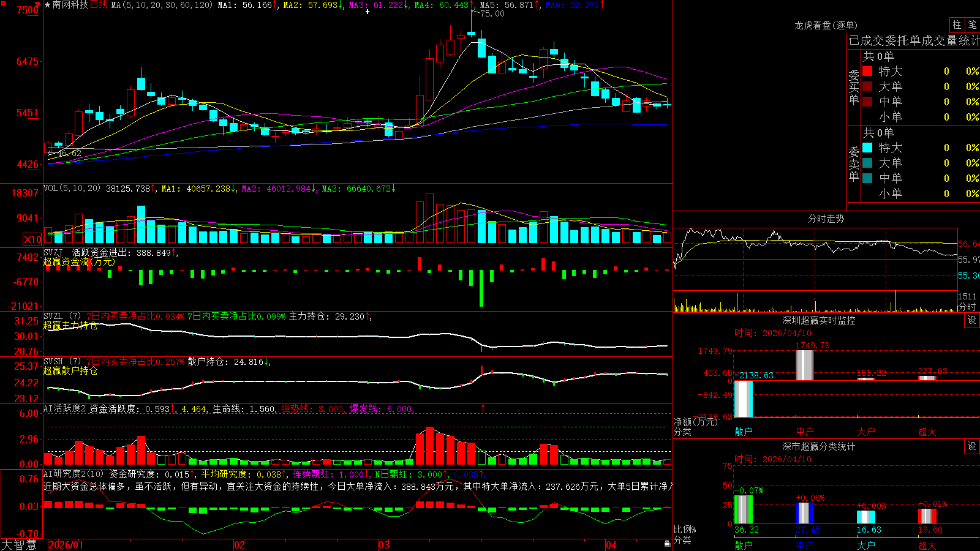The width and height of the screenshot is (980, 551).
Task: Click the 75.00 high price annotation
Action: (492, 13)
